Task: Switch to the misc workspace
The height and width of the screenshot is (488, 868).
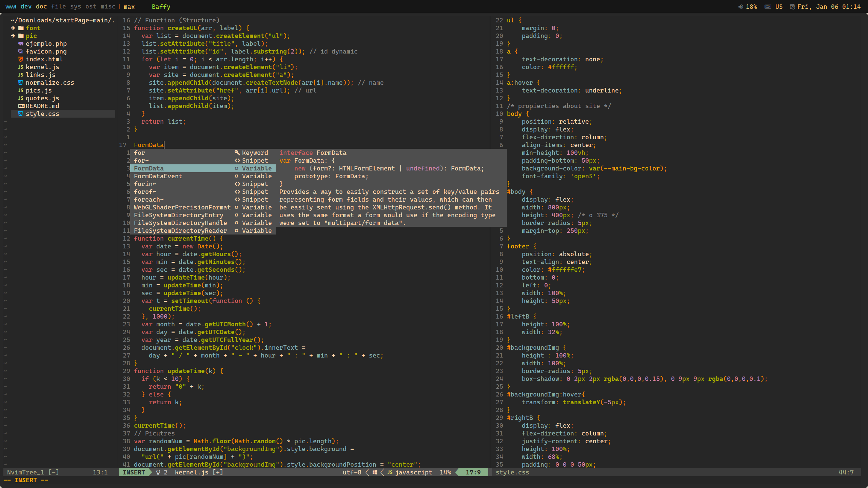Action: [108, 6]
